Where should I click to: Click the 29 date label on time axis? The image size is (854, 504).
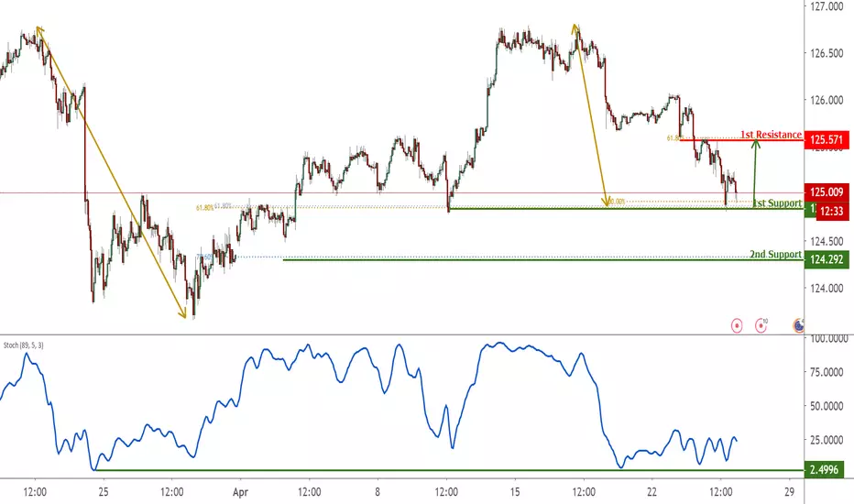coord(789,492)
